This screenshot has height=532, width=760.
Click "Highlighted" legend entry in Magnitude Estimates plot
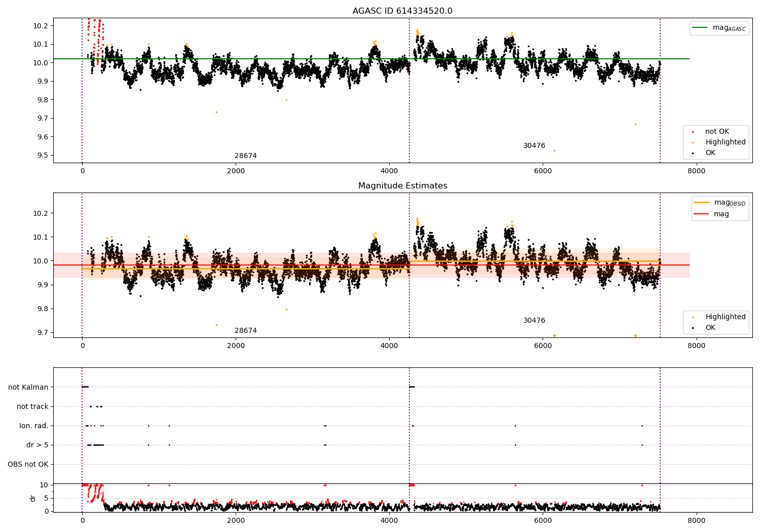[x=719, y=317]
